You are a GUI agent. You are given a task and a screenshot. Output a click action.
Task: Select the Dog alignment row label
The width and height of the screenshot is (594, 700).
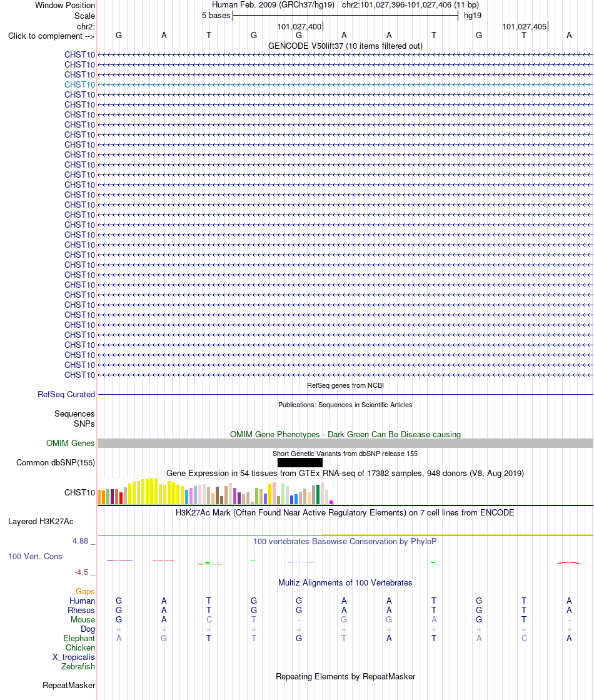click(x=88, y=629)
